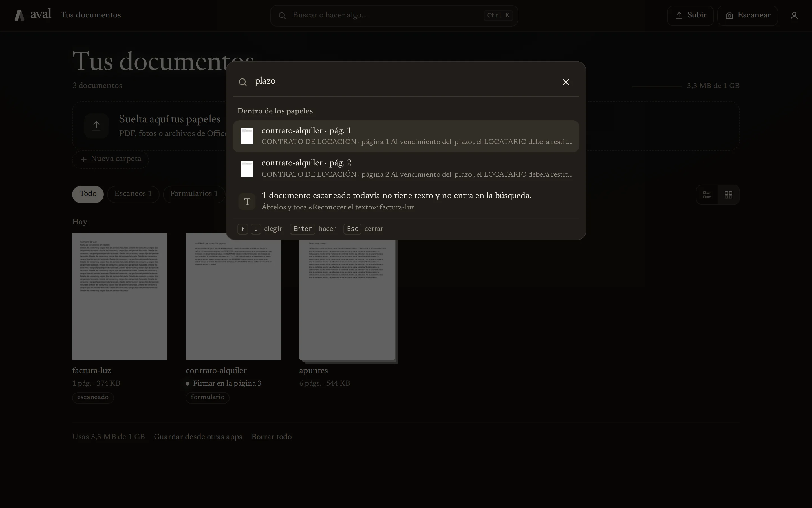This screenshot has width=812, height=508.
Task: Open the Guardar desde otras apps link
Action: pyautogui.click(x=198, y=437)
